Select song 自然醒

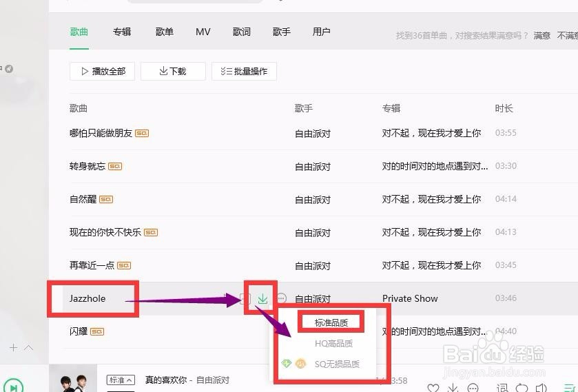click(83, 200)
